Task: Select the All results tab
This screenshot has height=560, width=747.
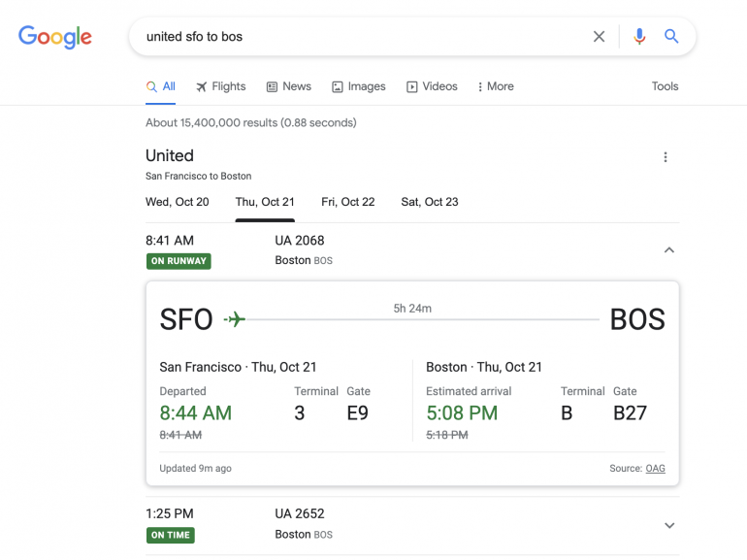Action: tap(161, 86)
